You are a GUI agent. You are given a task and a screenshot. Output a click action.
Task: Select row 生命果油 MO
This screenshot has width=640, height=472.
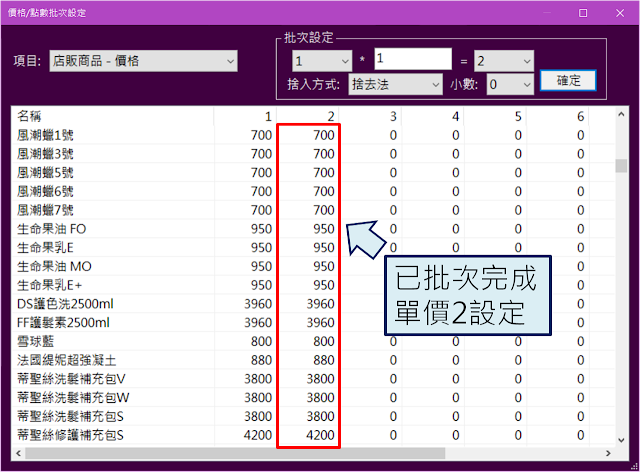(x=313, y=267)
